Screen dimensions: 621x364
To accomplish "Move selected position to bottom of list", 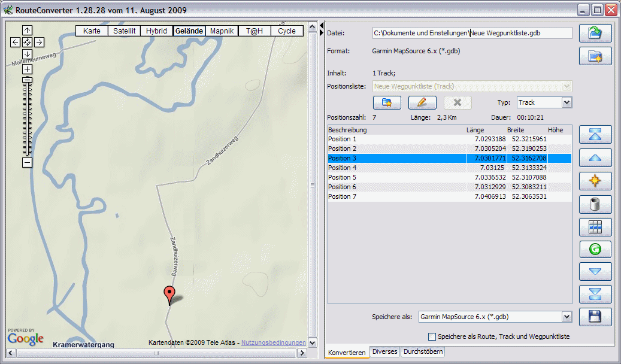I will (x=595, y=294).
